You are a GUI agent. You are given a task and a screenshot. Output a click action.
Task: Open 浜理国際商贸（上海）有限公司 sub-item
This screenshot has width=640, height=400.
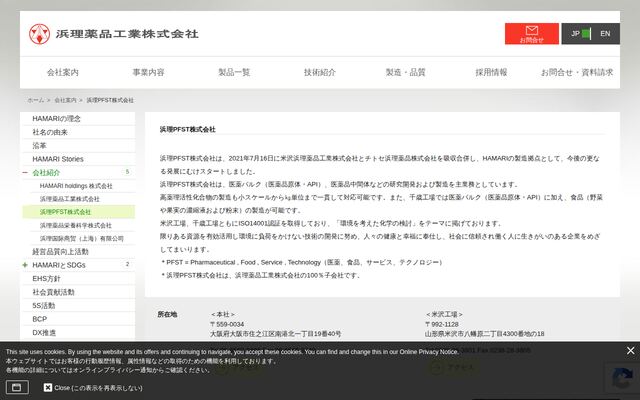(x=82, y=238)
